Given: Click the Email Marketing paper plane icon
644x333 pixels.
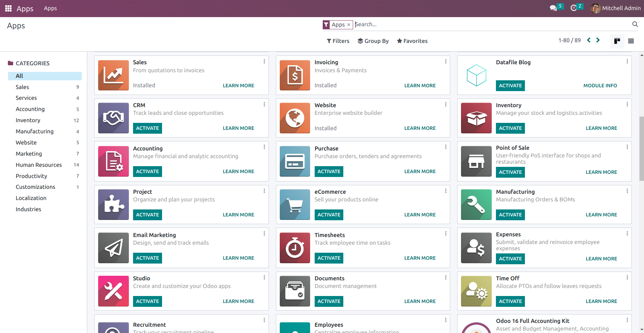Looking at the screenshot, I should [x=114, y=248].
